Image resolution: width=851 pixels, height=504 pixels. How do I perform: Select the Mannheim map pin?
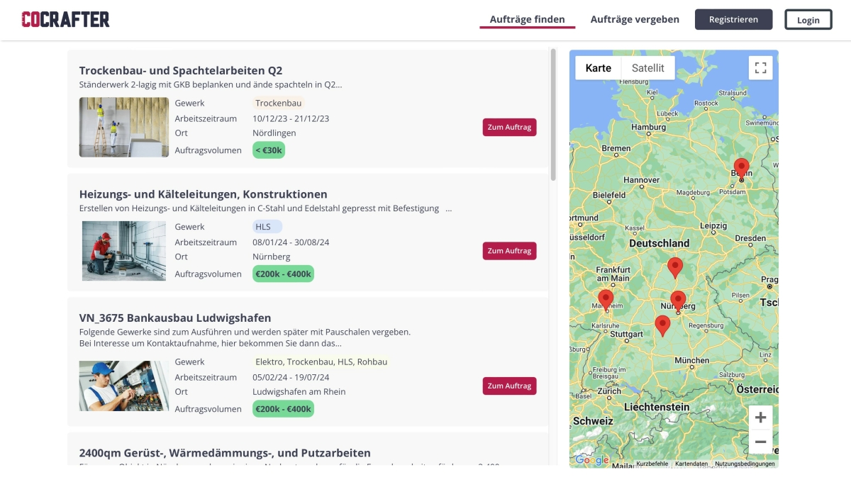(606, 300)
